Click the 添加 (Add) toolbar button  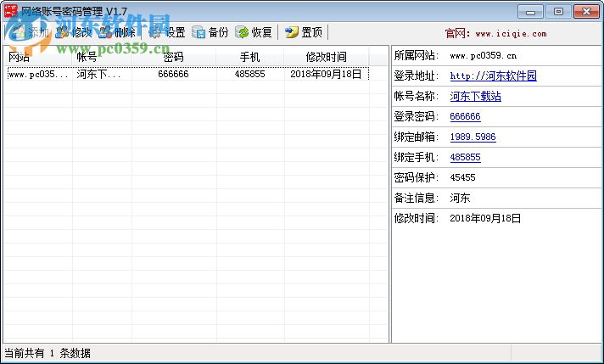30,32
